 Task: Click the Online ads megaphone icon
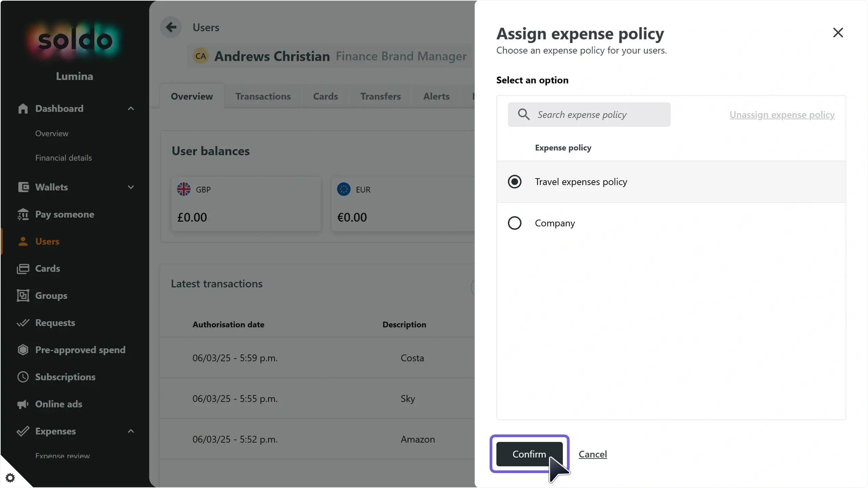(23, 404)
